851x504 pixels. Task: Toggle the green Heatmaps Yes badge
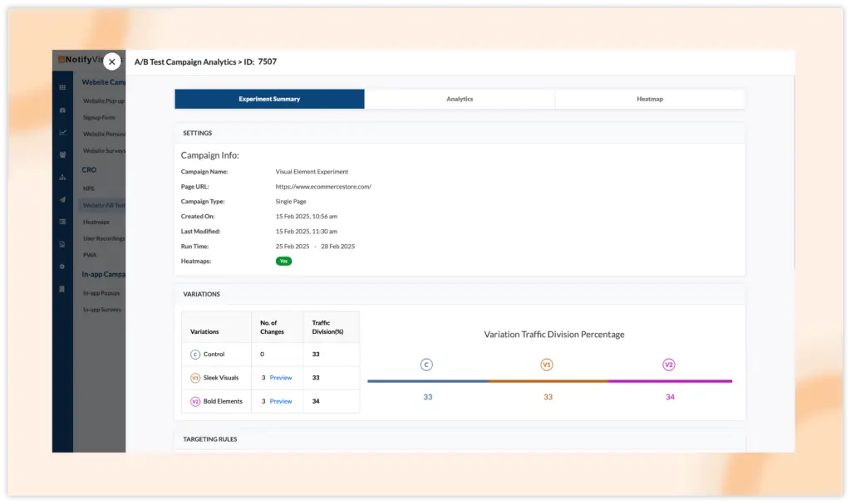283,261
